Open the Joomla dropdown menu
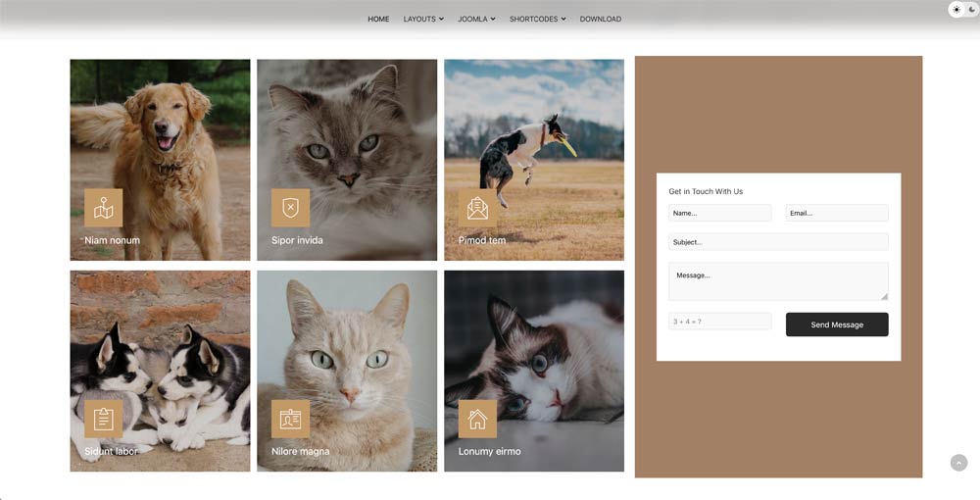 (x=476, y=19)
